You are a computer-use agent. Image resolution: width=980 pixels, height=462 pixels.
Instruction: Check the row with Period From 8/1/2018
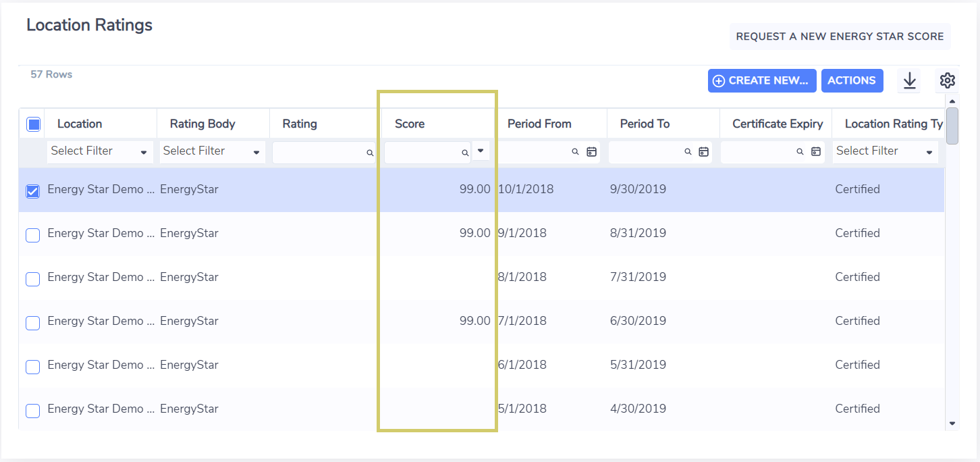[32, 279]
